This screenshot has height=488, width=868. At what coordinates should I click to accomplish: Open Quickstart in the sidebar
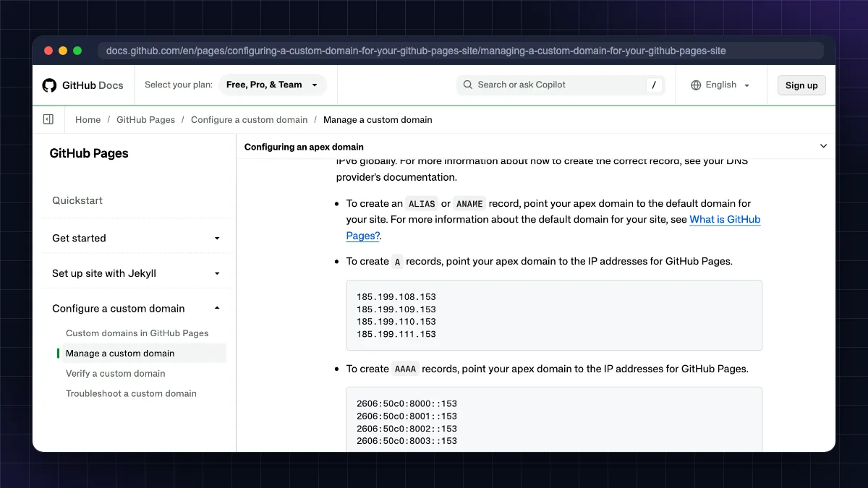(x=77, y=200)
